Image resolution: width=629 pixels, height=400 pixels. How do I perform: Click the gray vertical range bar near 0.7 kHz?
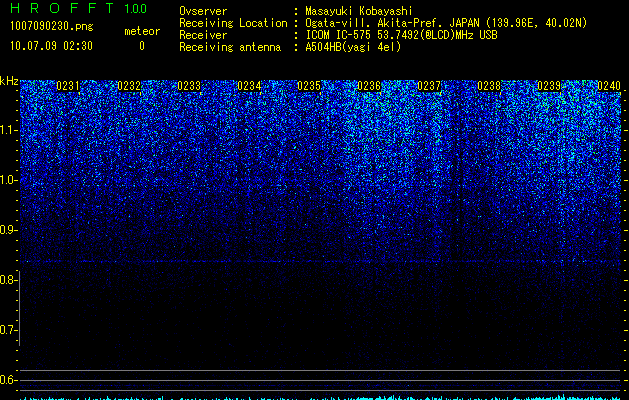[x=19, y=308]
